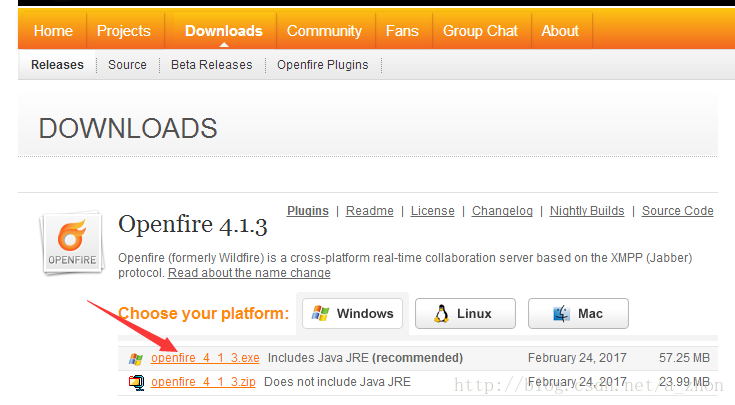Image resolution: width=735 pixels, height=405 pixels.
Task: Click the '57.25 MB' file size
Action: point(684,358)
